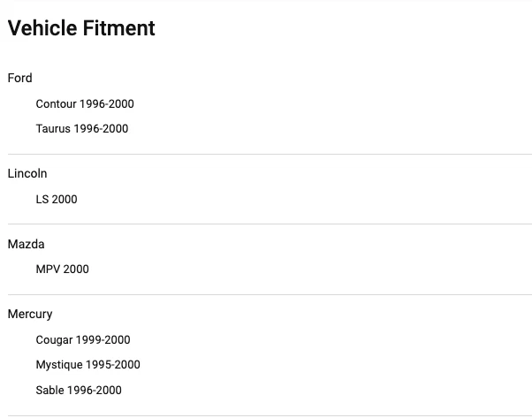Click the Taurus model name
The width and height of the screenshot is (532, 418).
(53, 128)
